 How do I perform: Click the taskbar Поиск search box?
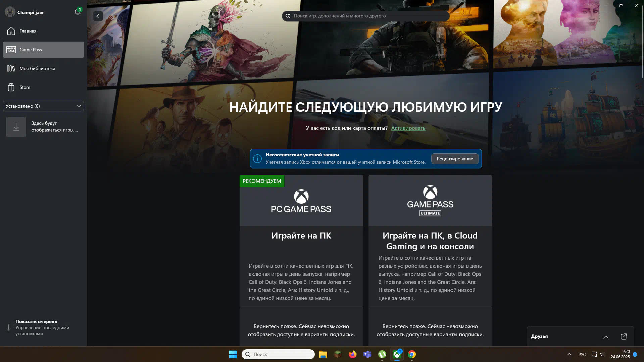click(x=278, y=354)
